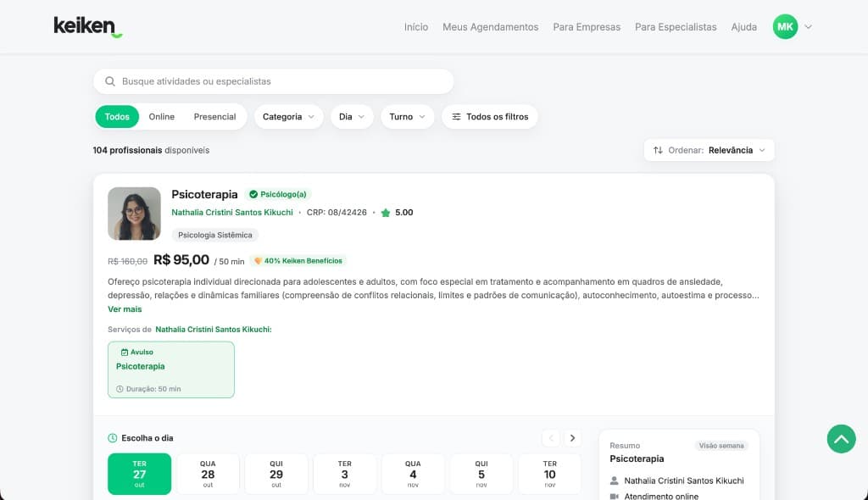The image size is (868, 500).
Task: Select Tuesday 3 nov
Action: (x=344, y=474)
